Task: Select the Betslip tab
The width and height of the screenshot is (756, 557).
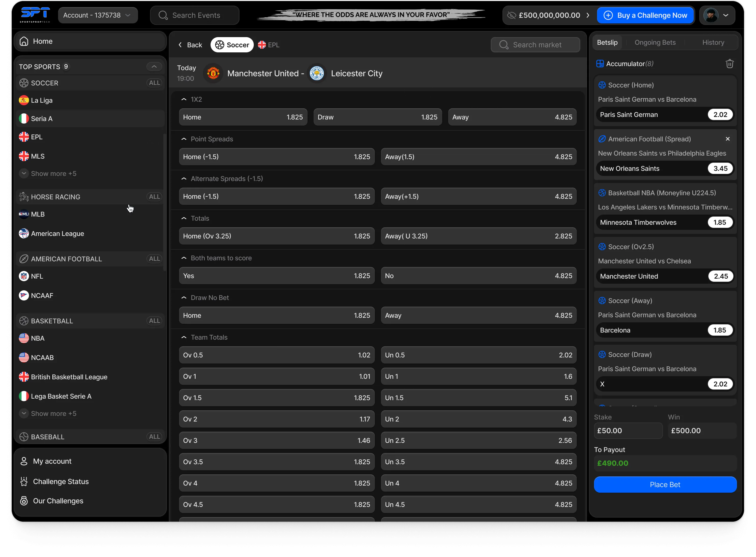Action: [607, 42]
